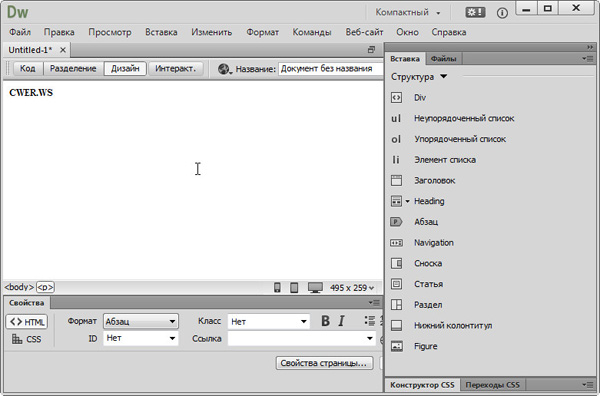Collapse panels to icons double arrow
This screenshot has width=600, height=396.
(590, 47)
